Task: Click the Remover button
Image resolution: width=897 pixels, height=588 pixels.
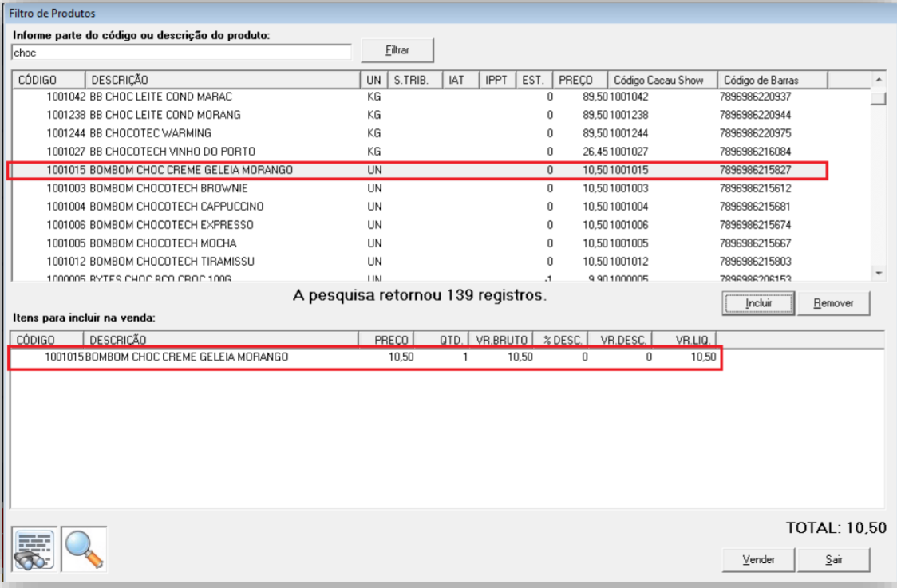Action: (x=833, y=303)
